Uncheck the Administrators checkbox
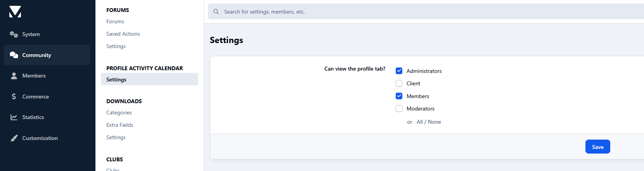644x171 pixels. 399,71
